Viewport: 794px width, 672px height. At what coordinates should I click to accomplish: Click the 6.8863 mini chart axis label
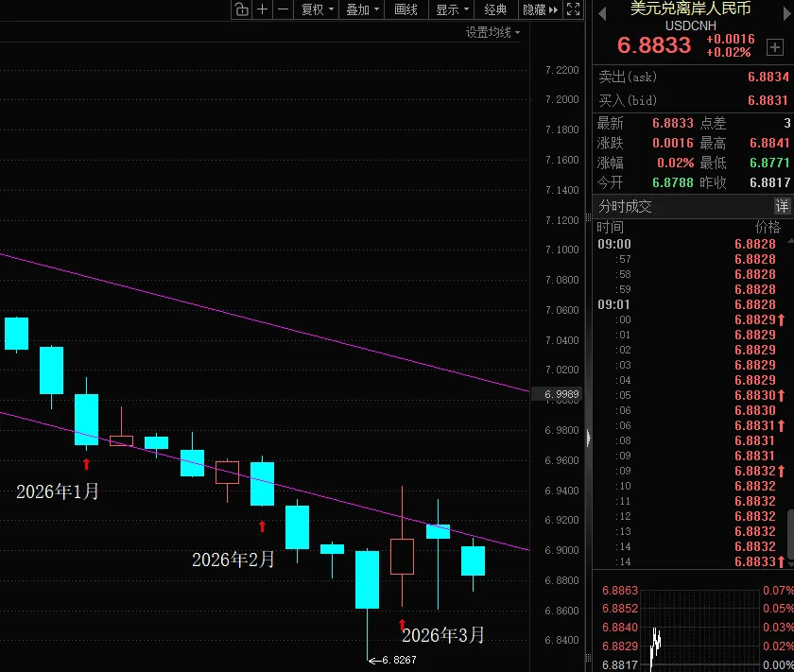(x=620, y=591)
